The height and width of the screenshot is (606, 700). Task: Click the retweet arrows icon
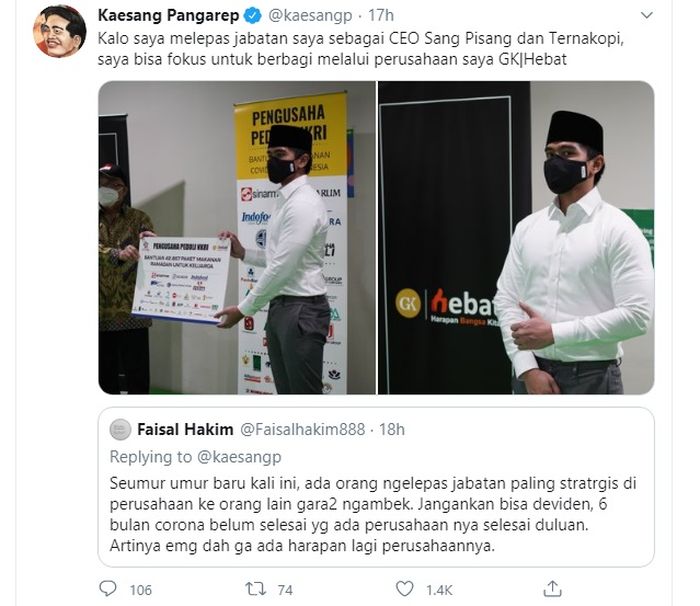click(x=256, y=589)
